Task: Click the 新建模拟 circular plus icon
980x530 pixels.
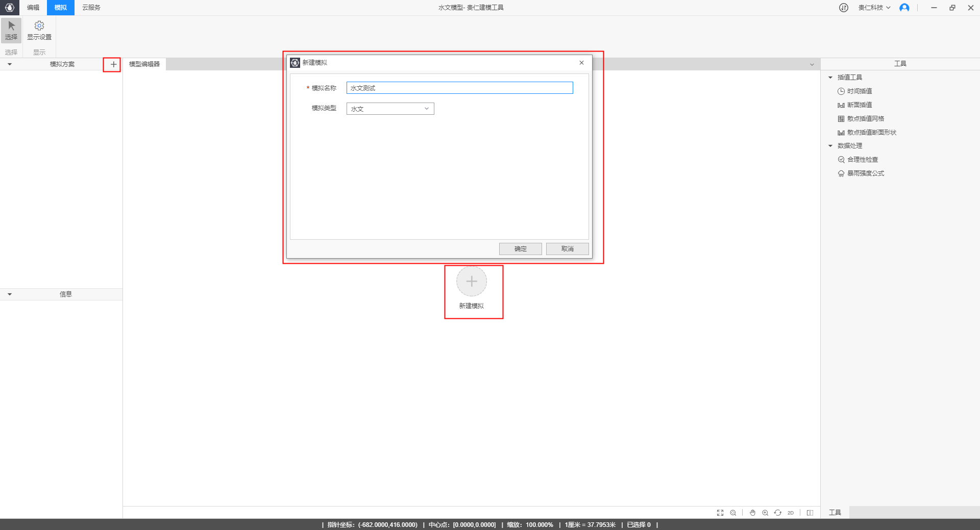Action: click(x=471, y=282)
